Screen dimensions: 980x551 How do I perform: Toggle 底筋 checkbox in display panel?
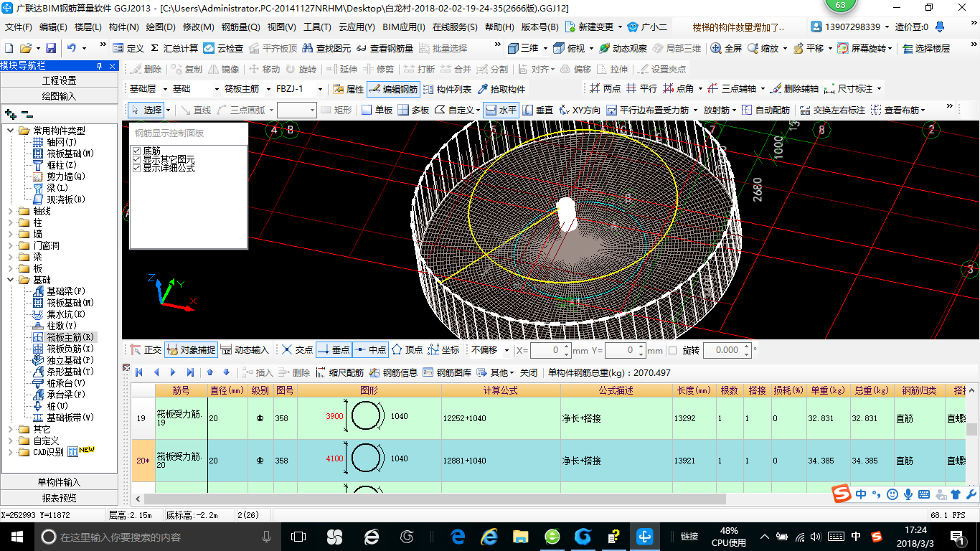[x=136, y=151]
